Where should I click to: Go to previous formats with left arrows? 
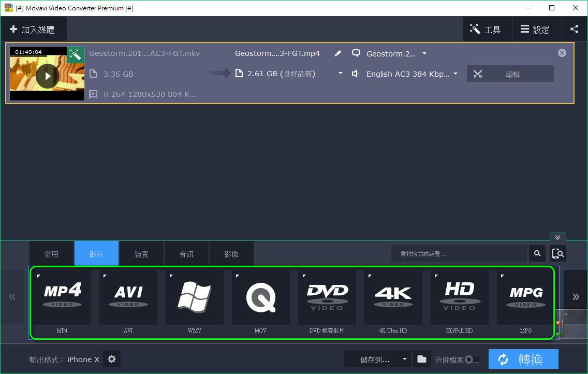pyautogui.click(x=12, y=297)
